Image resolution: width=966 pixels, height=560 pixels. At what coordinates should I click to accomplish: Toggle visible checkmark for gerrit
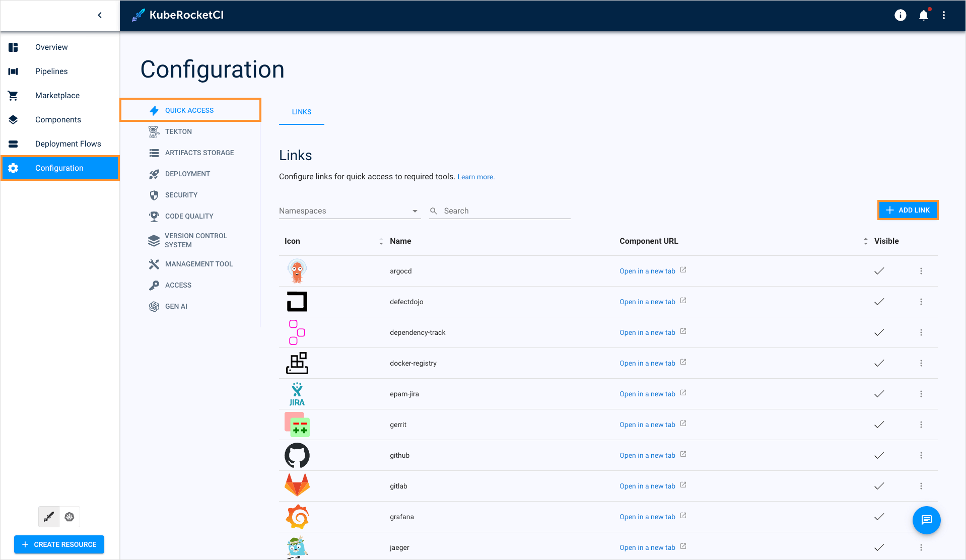coord(879,425)
